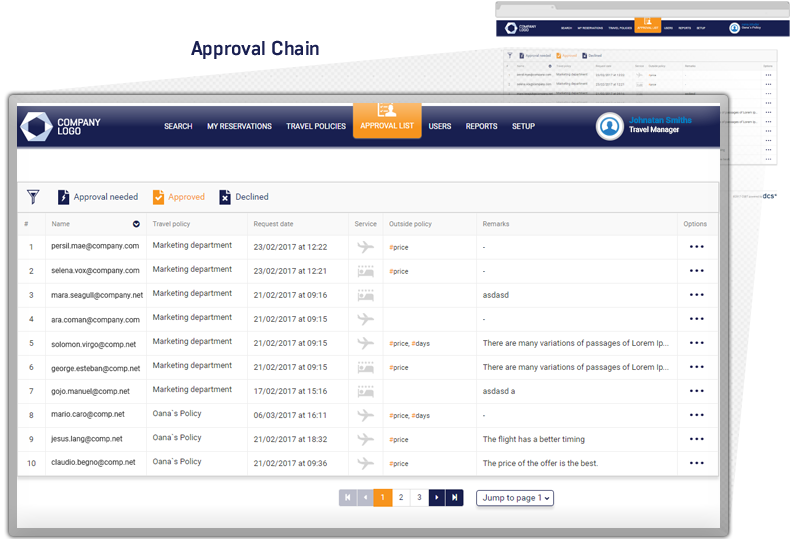Viewport: 791px width, 539px height.
Task: Click the Company Logo hexagon icon
Action: [37, 127]
